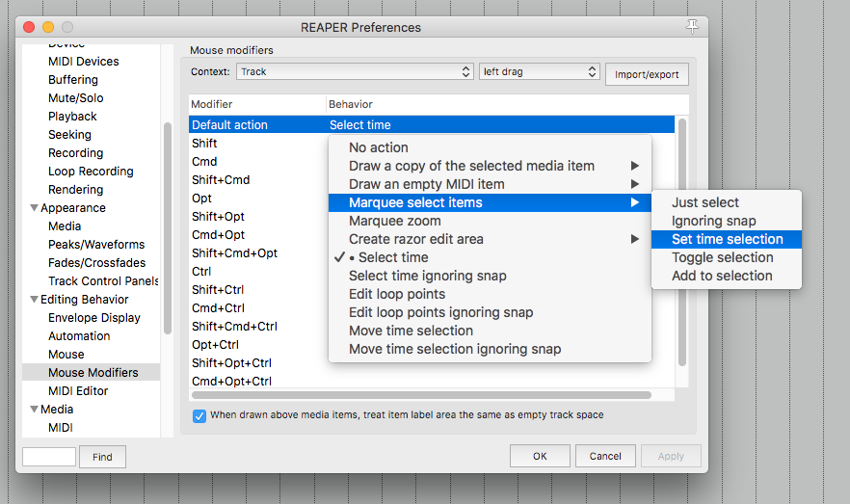Open the Context dropdown showing Track
Viewport: 850px width, 504px height.
354,71
